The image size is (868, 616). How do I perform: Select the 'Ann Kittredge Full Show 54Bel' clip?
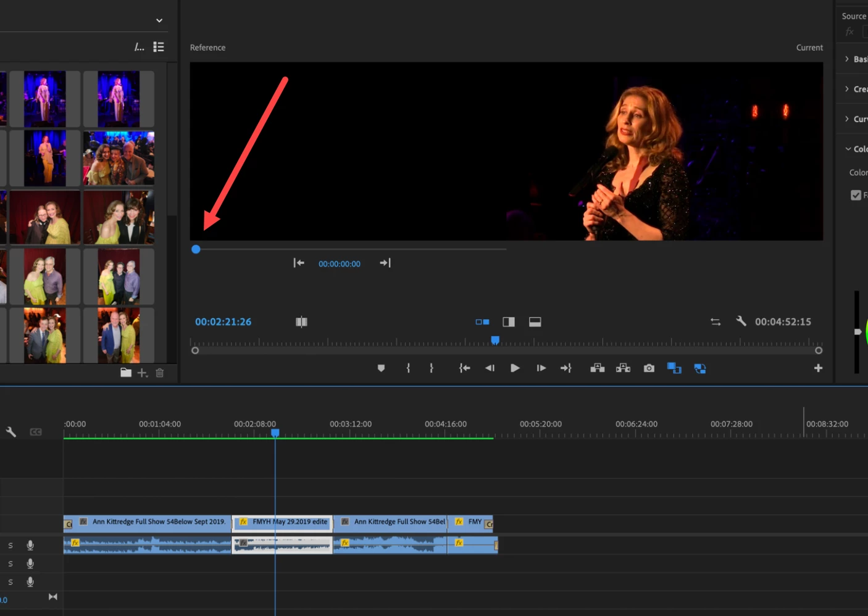tap(390, 523)
